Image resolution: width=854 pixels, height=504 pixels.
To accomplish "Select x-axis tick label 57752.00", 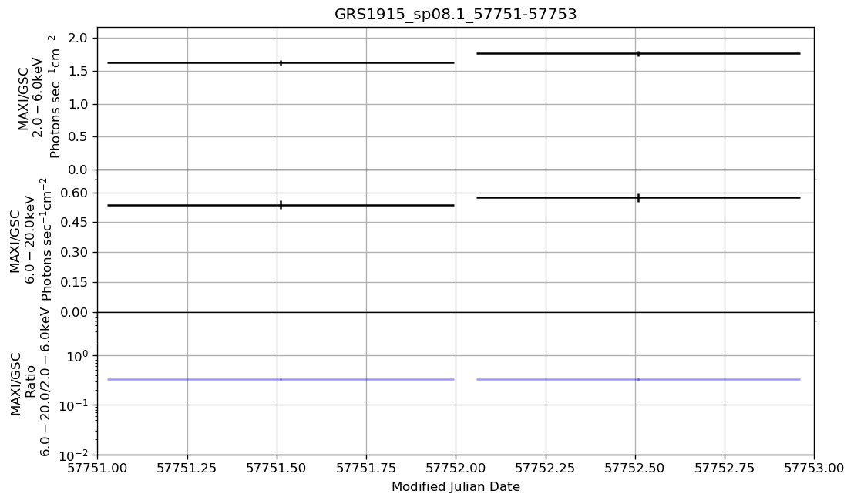I will [x=456, y=468].
